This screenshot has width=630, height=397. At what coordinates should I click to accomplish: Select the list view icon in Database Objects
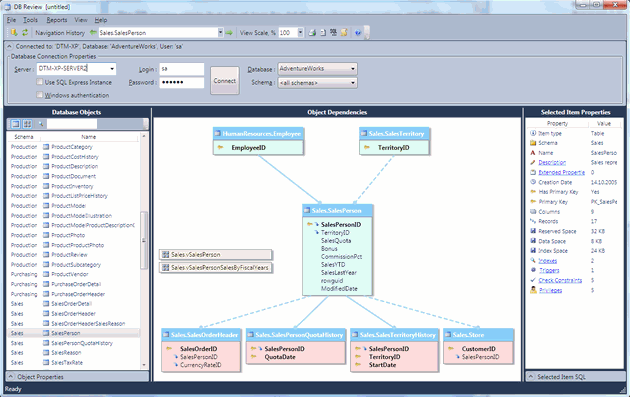(x=15, y=124)
